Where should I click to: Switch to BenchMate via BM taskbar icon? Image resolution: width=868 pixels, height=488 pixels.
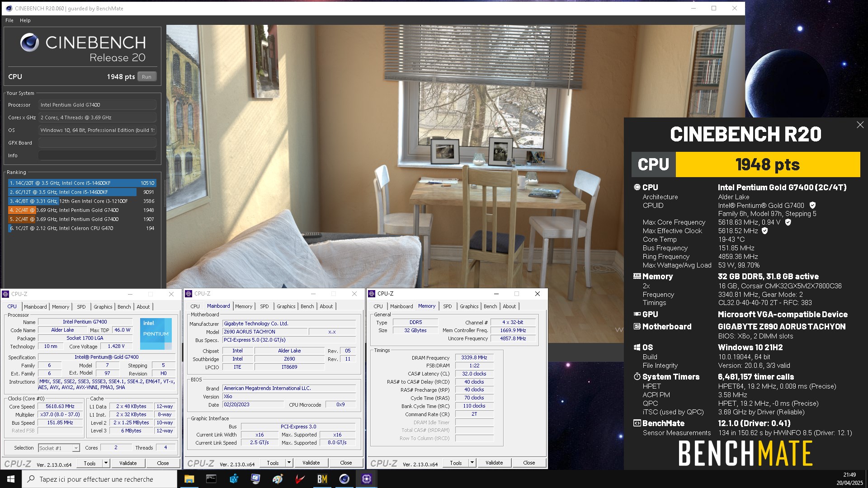coord(322,479)
